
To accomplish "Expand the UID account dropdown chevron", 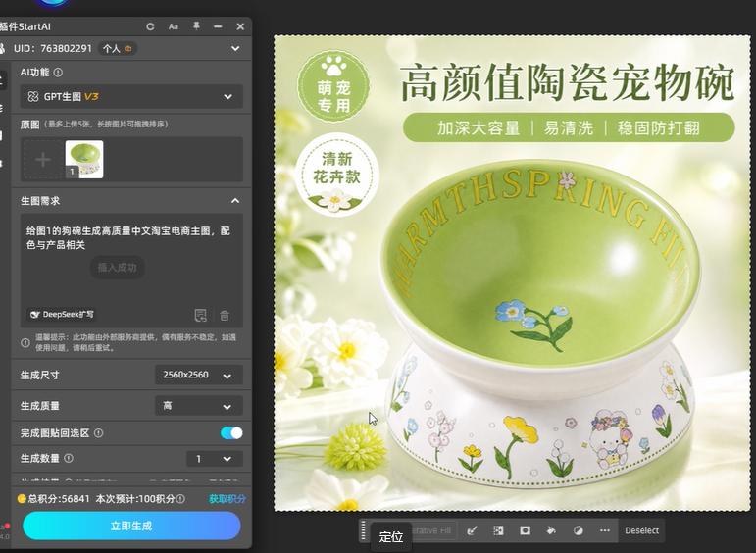I will tap(235, 48).
